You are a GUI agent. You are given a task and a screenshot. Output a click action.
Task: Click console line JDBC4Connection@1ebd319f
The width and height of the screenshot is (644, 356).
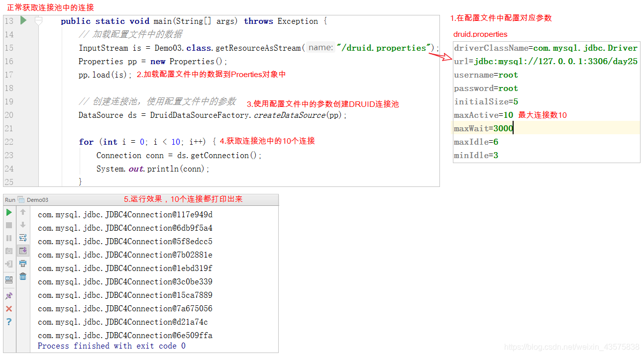tap(125, 268)
